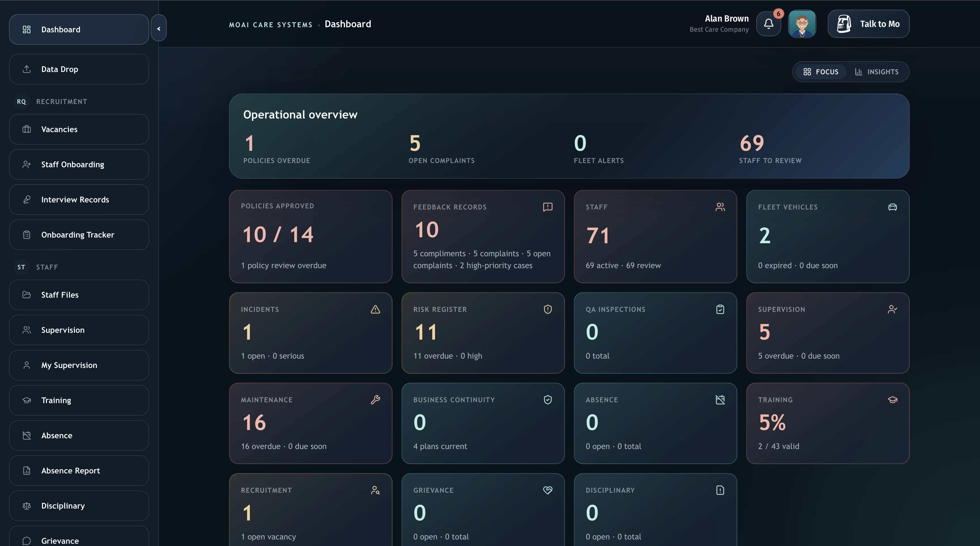
Task: Click the sidebar Training graduation cap icon
Action: click(x=27, y=400)
